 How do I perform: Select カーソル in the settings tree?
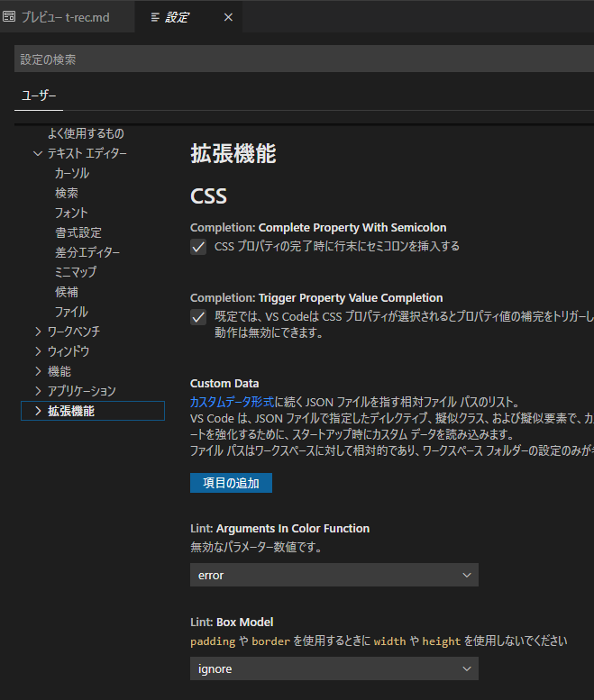72,173
